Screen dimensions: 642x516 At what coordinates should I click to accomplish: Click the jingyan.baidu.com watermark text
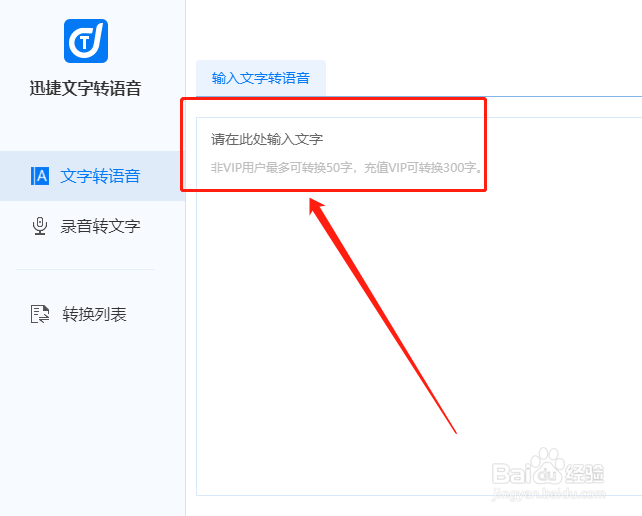tap(549, 493)
